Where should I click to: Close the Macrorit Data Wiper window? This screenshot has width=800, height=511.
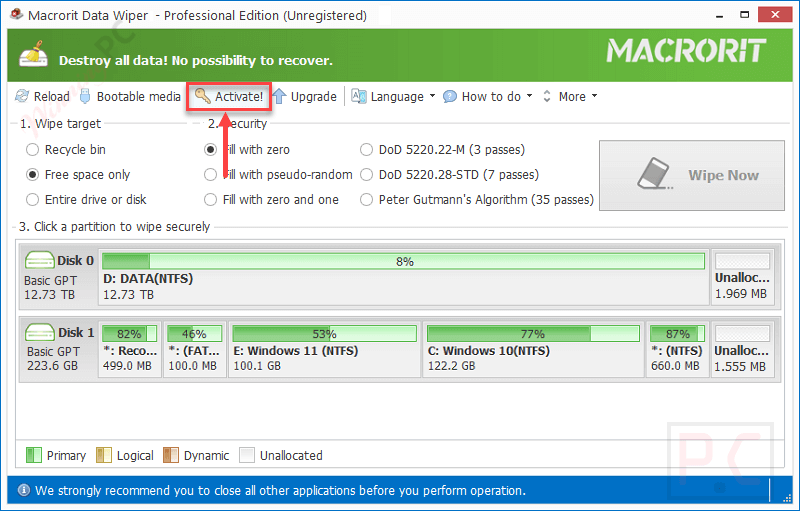tap(775, 14)
